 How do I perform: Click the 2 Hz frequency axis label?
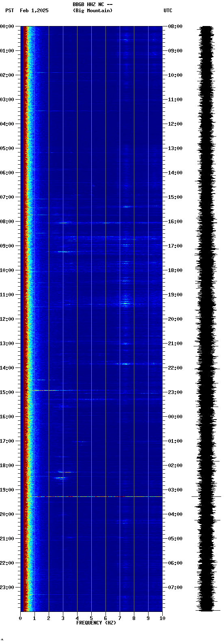pyautogui.click(x=49, y=618)
